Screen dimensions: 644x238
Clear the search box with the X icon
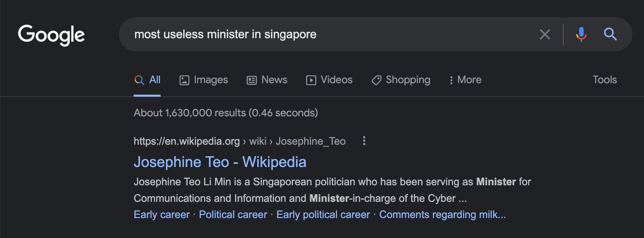point(545,34)
